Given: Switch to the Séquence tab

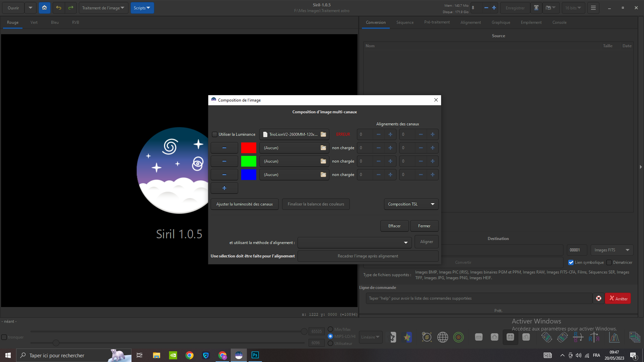Looking at the screenshot, I should pos(405,22).
